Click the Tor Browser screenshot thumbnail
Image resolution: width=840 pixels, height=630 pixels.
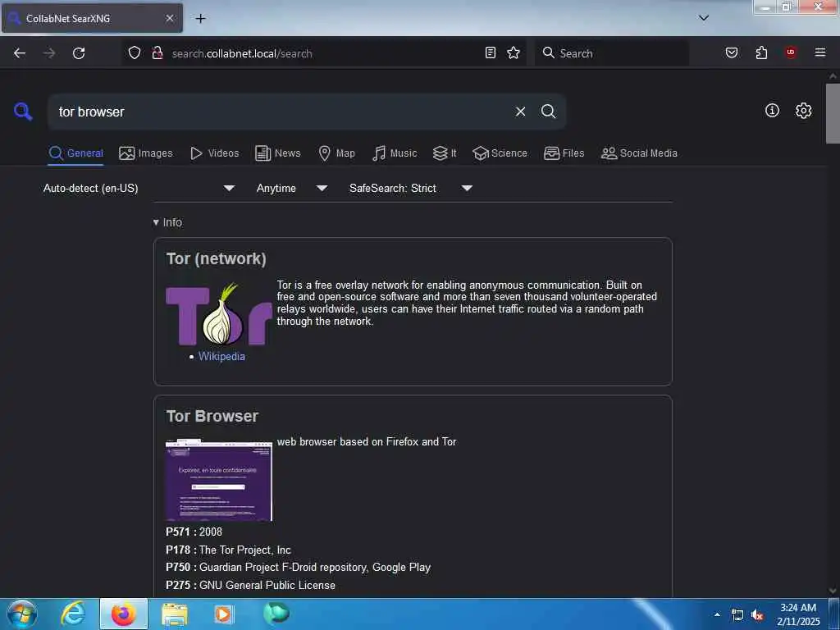pos(219,481)
